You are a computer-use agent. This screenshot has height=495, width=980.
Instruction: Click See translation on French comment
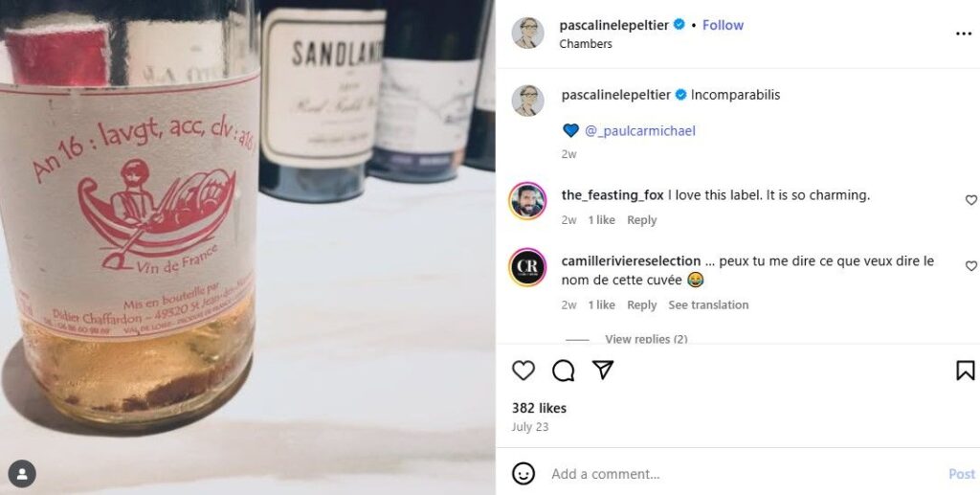click(x=708, y=305)
